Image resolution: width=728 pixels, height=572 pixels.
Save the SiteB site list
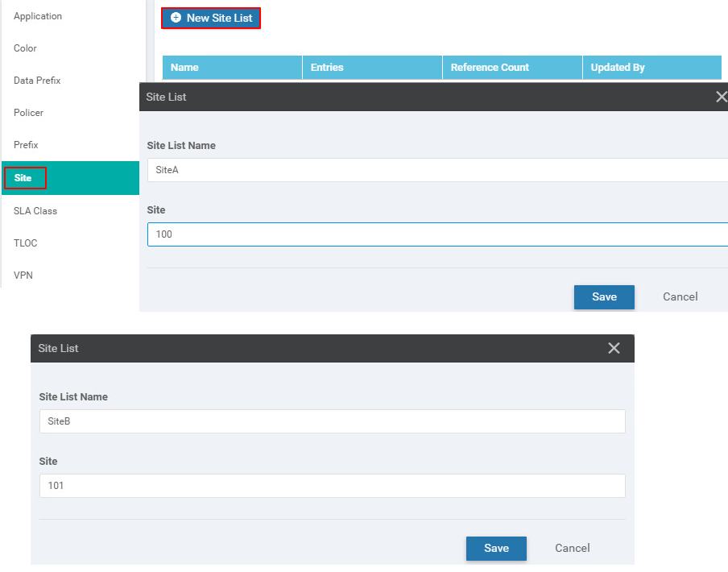496,549
